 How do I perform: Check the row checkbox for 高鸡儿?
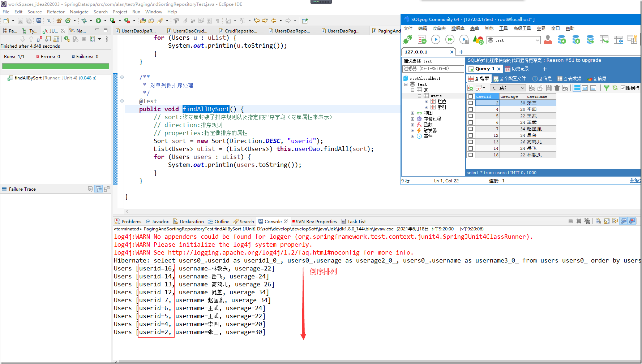[x=470, y=142]
